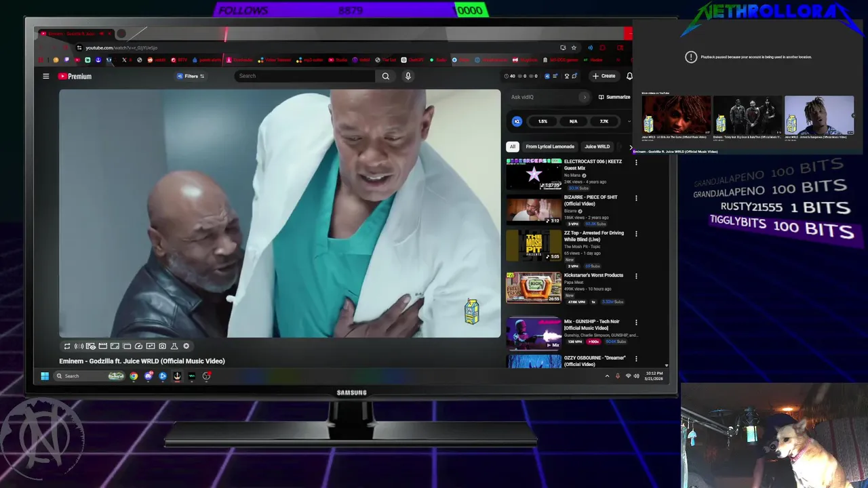Image resolution: width=868 pixels, height=488 pixels.
Task: Open playback speed gauge icon
Action: pyautogui.click(x=138, y=346)
